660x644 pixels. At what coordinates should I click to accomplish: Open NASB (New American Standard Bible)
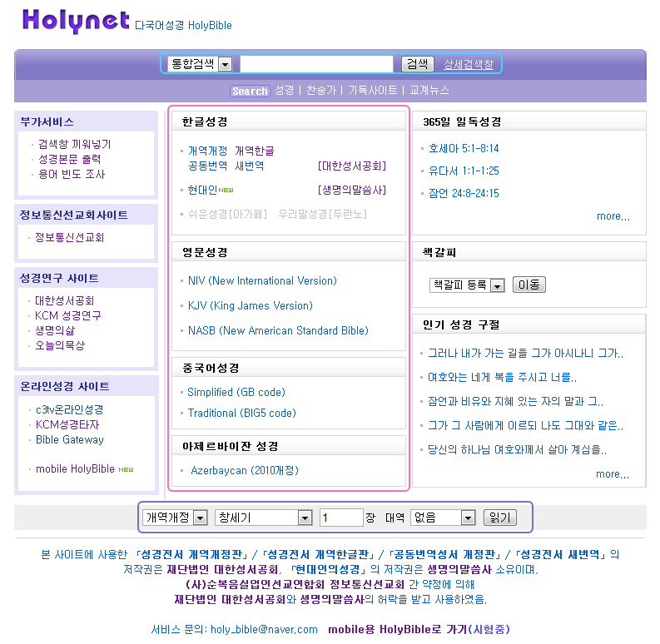coord(278,330)
